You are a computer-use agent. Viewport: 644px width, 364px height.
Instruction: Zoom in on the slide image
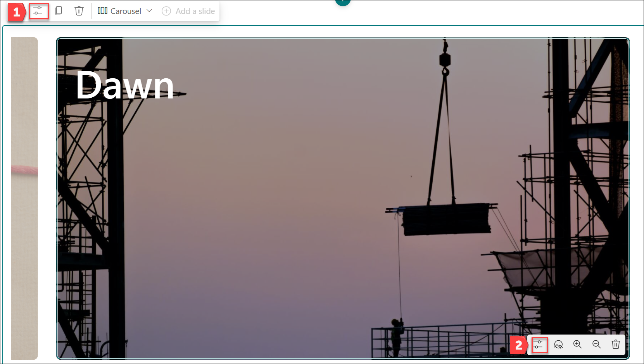(577, 345)
